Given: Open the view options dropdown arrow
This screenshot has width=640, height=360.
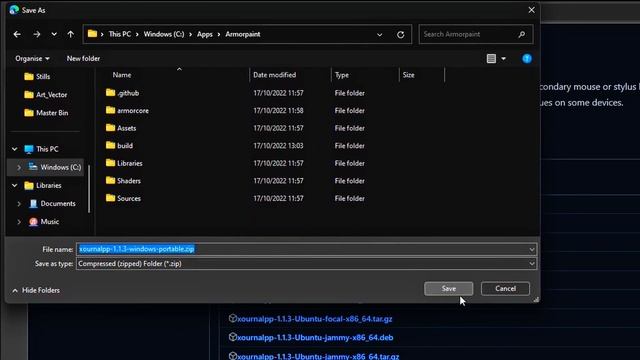Looking at the screenshot, I should [x=504, y=59].
